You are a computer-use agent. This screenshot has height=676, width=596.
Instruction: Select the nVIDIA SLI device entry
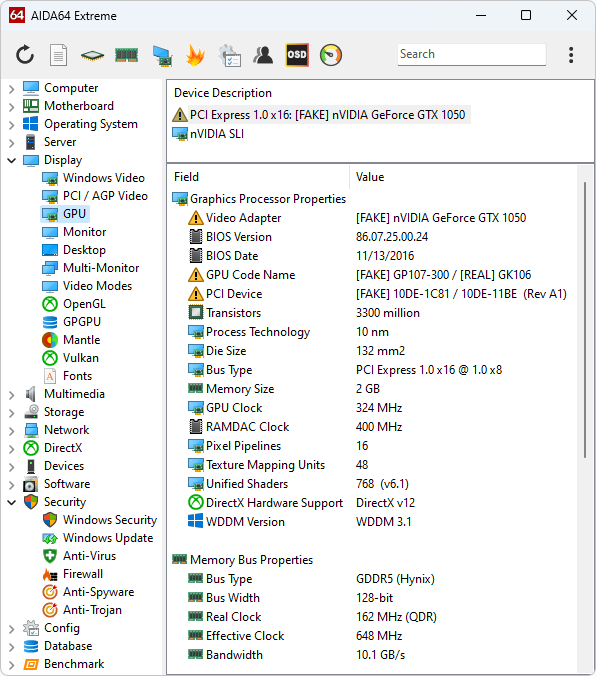pos(217,134)
